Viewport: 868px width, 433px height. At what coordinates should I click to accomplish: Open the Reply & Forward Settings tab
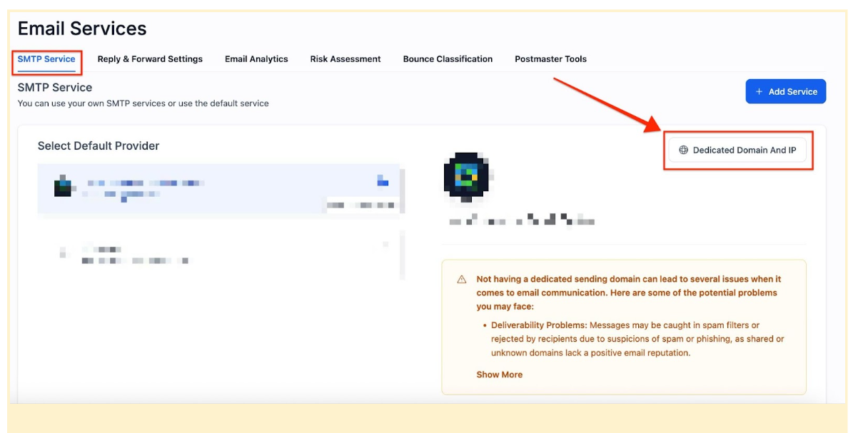point(150,59)
